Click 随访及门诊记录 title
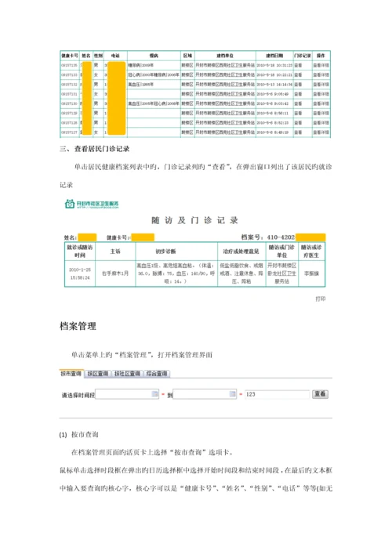This screenshot has height=554, width=392. pyautogui.click(x=194, y=220)
